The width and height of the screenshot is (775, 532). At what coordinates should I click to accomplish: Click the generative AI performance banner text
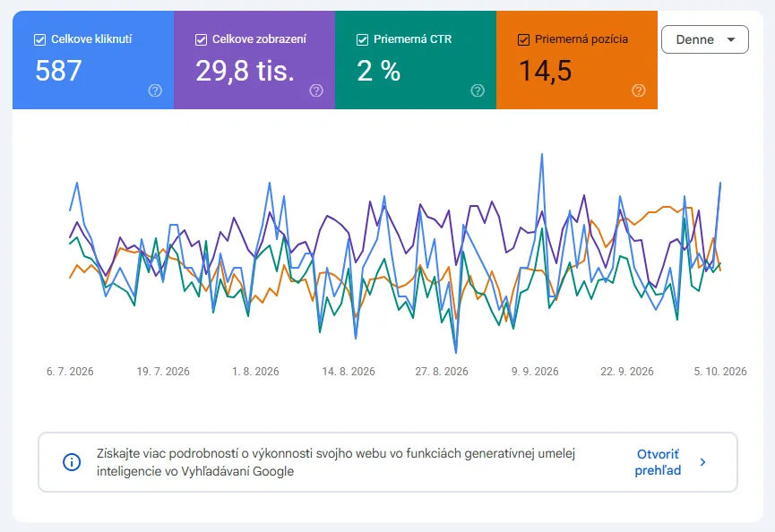(x=336, y=462)
